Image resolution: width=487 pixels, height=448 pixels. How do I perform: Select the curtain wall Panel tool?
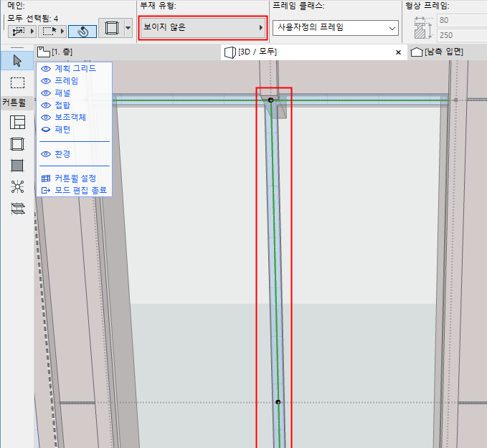click(x=17, y=166)
